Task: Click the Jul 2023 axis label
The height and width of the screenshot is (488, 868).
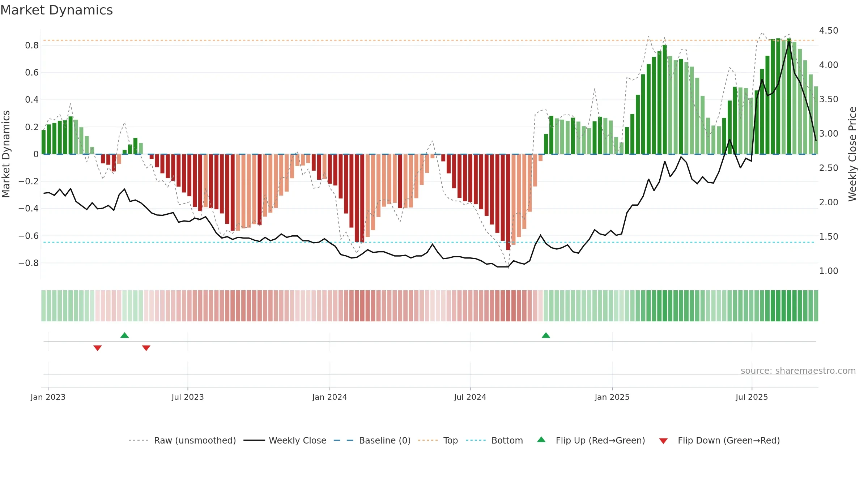Action: pos(188,397)
